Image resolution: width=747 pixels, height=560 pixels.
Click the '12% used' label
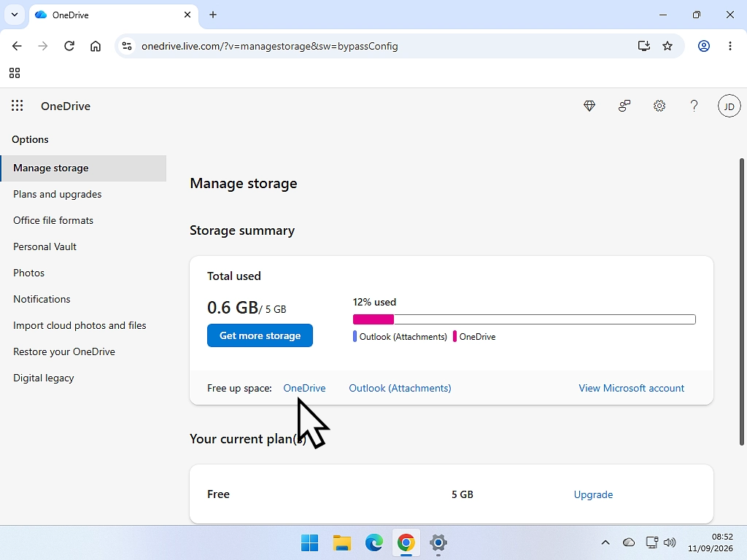[x=374, y=302]
